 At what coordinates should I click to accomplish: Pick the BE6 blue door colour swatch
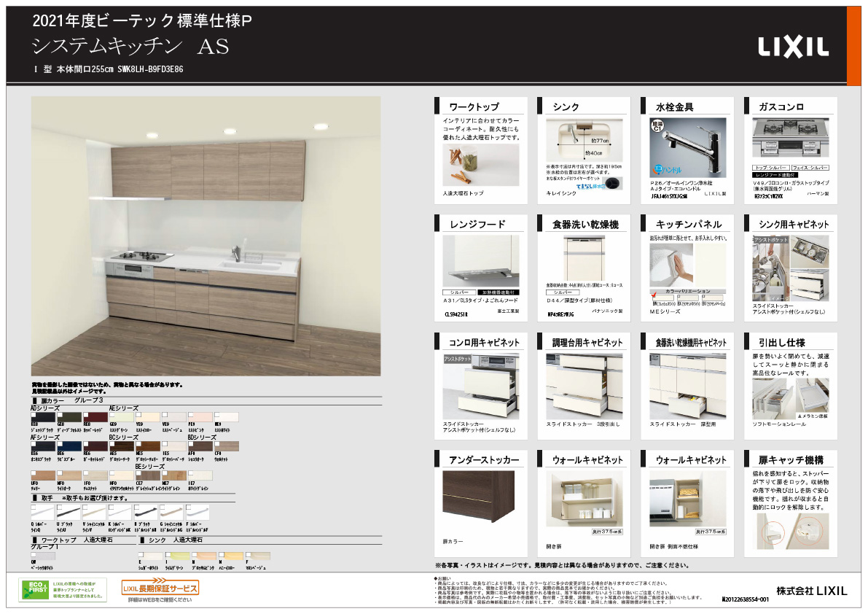tap(69, 446)
